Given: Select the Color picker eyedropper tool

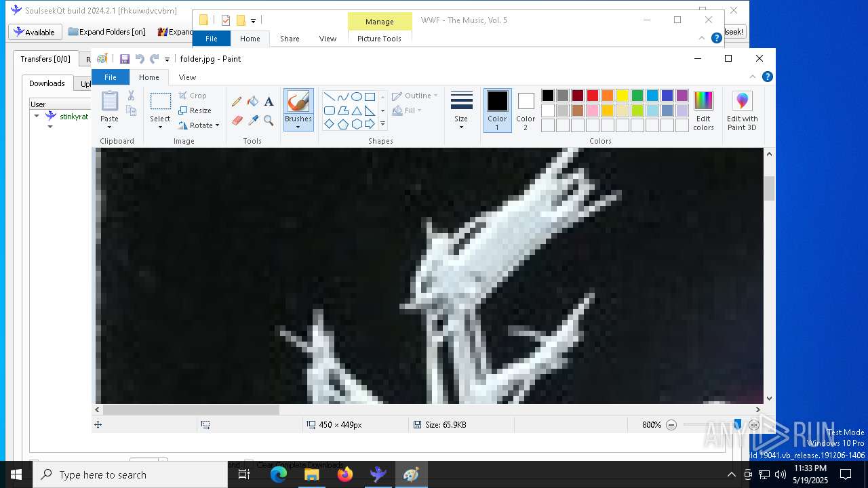Looking at the screenshot, I should pyautogui.click(x=253, y=121).
